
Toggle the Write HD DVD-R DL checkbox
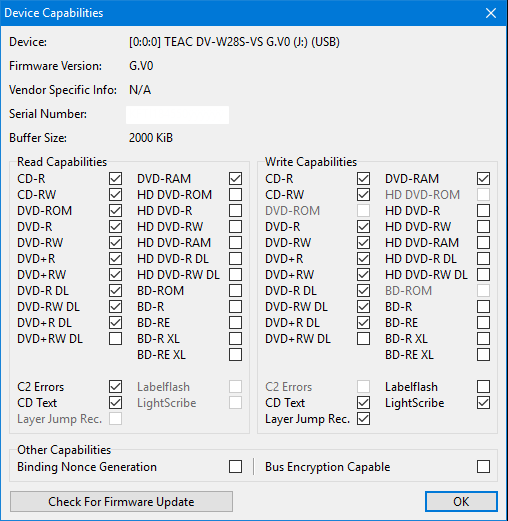pos(483,259)
